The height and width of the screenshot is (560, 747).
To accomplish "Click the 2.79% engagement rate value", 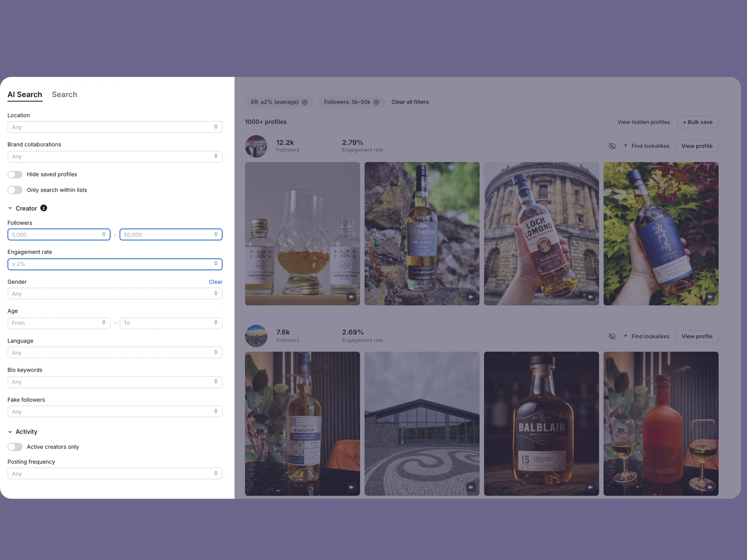I will (x=352, y=142).
